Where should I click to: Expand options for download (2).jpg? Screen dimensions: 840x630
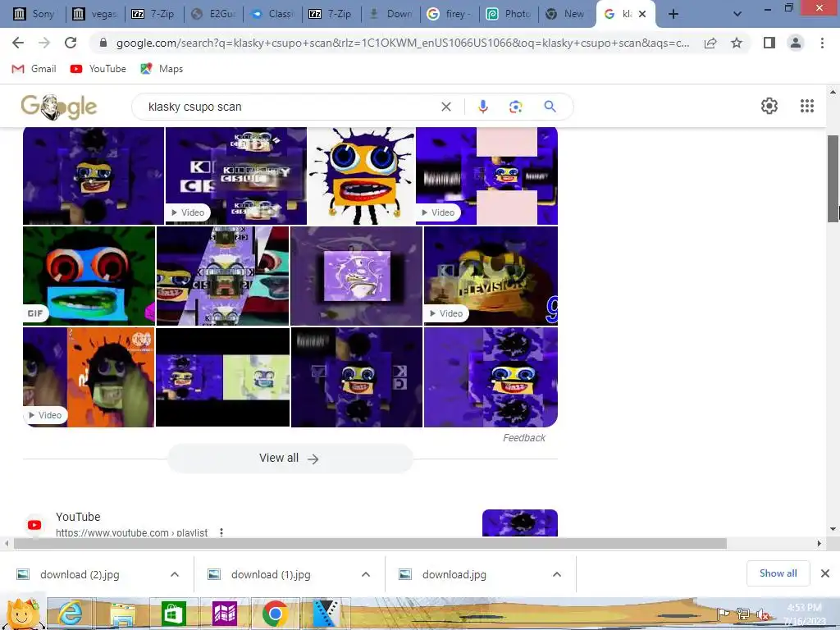coord(175,574)
